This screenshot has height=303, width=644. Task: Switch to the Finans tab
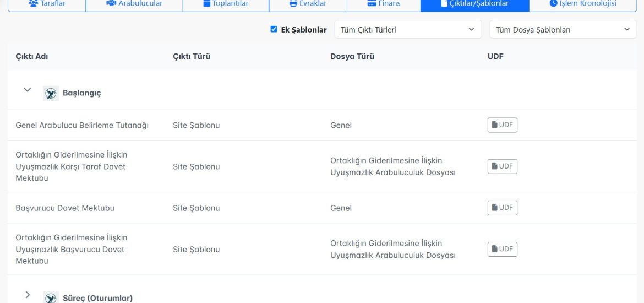(x=384, y=4)
